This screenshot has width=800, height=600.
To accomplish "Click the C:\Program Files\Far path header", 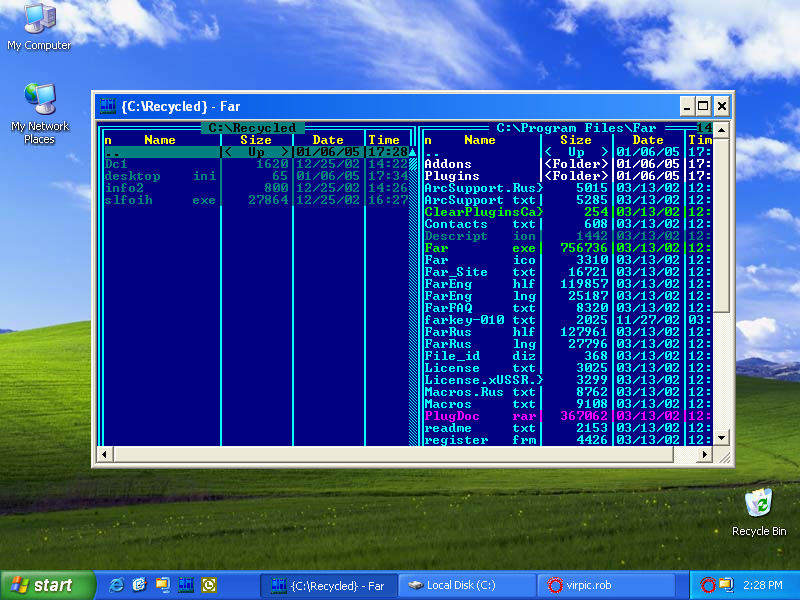I will [x=577, y=128].
